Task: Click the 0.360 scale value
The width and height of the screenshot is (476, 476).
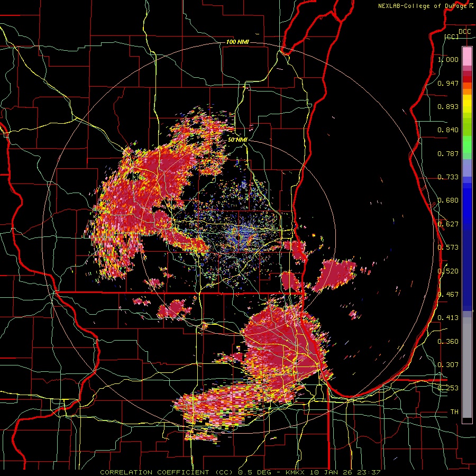Action: tap(448, 342)
